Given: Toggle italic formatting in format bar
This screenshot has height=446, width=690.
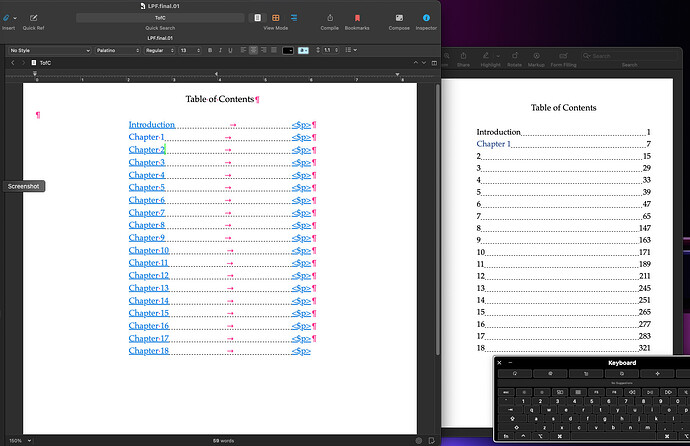Looking at the screenshot, I should tap(221, 50).
